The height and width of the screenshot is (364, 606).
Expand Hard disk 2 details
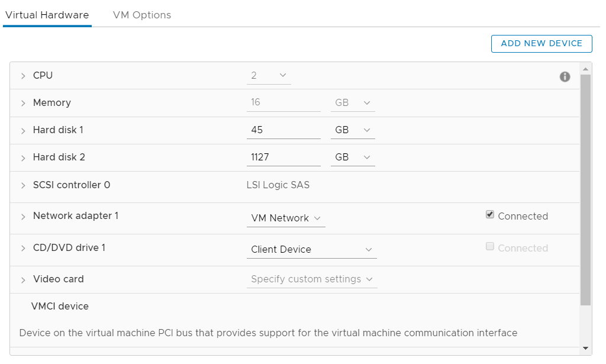point(23,157)
